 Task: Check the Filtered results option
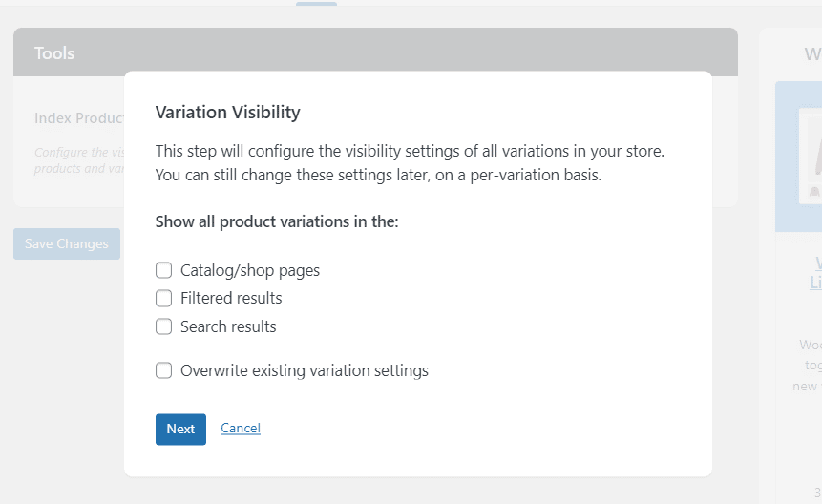coord(163,298)
